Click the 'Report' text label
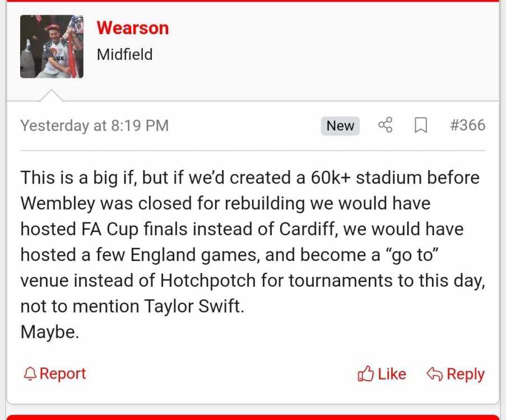 click(63, 374)
